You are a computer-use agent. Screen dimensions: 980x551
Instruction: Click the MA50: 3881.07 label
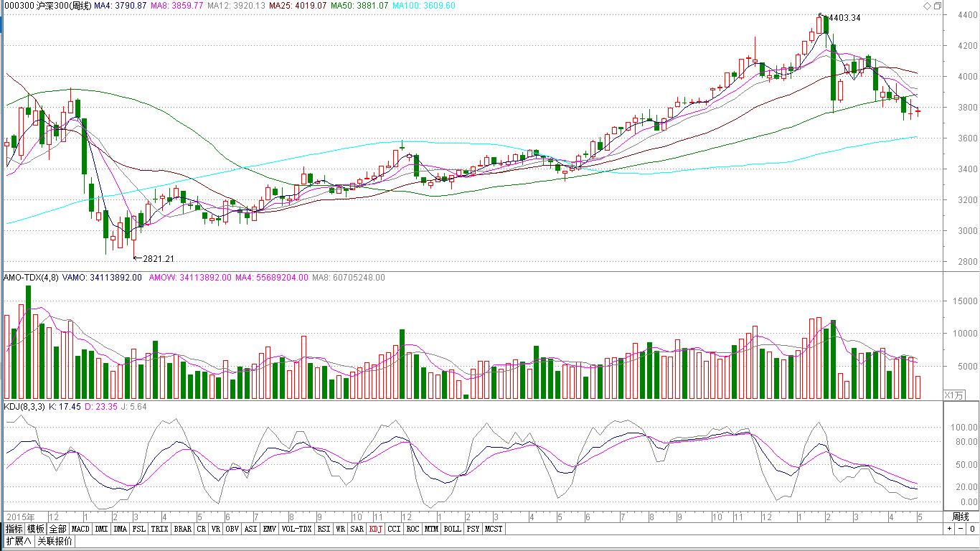tap(360, 6)
